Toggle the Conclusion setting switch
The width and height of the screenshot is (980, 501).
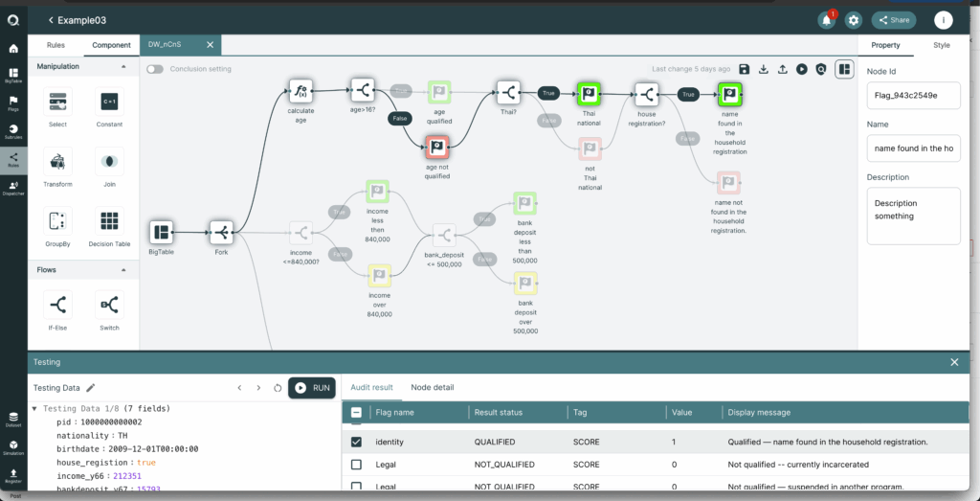155,69
